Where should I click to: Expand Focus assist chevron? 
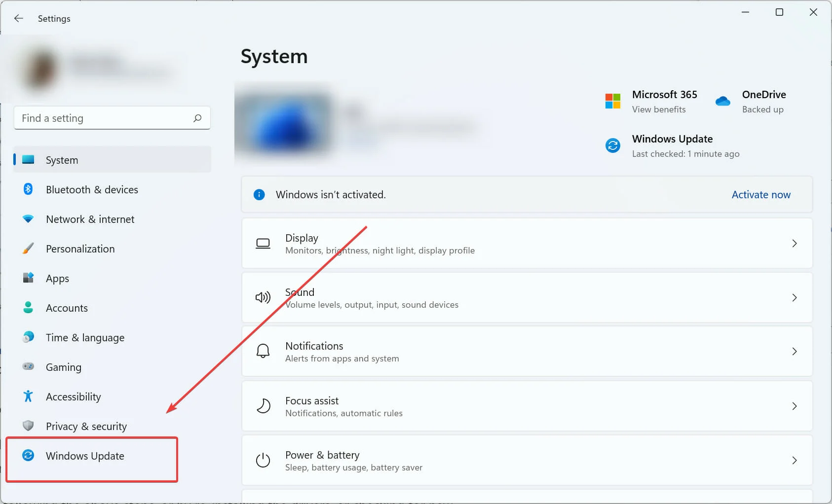[794, 406]
